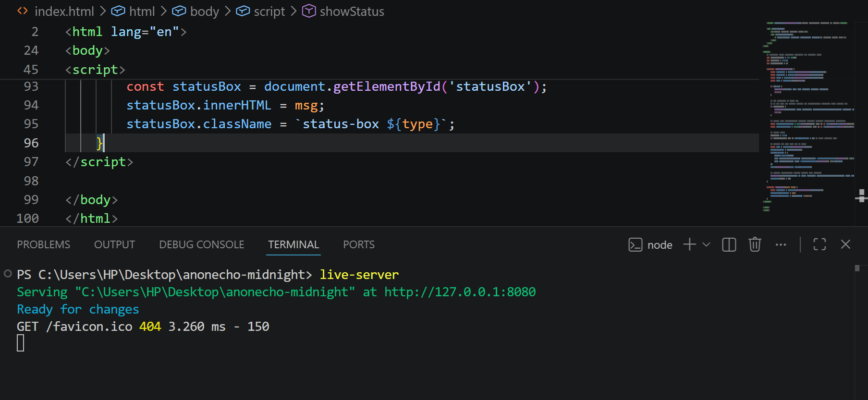Open index.html breadcrumb item

point(64,11)
